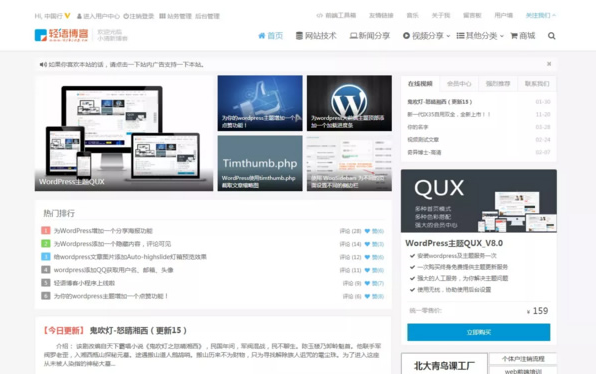Click the blue number 3 rank badge
The image size is (596, 374).
coord(46,257)
